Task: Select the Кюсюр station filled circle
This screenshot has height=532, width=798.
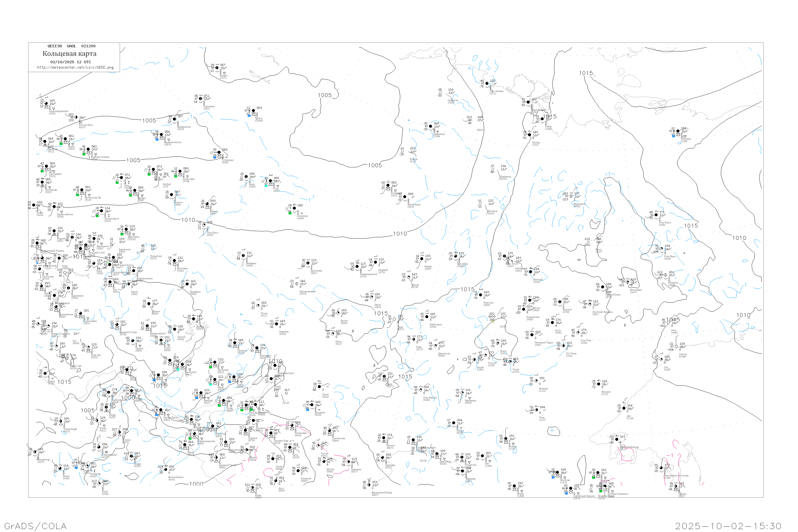Action: [x=529, y=135]
